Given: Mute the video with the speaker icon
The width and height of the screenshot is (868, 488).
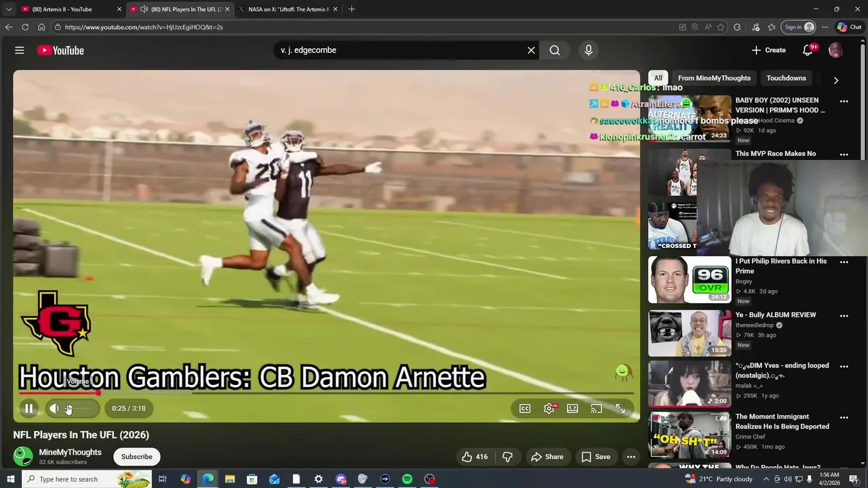Looking at the screenshot, I should click(x=54, y=408).
